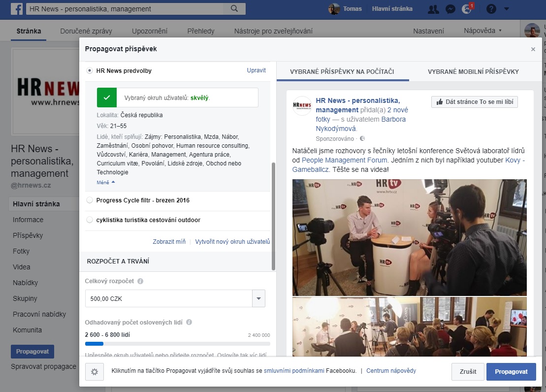This screenshot has height=392, width=546.
Task: Switch to Vybrané mobilní příspěvky tab
Action: pos(473,71)
